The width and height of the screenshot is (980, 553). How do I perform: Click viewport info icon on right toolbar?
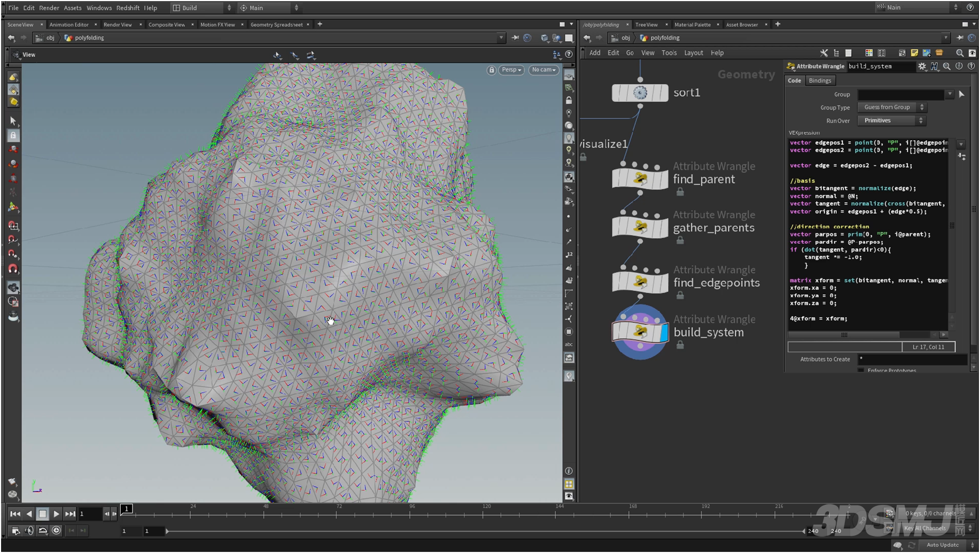(569, 471)
